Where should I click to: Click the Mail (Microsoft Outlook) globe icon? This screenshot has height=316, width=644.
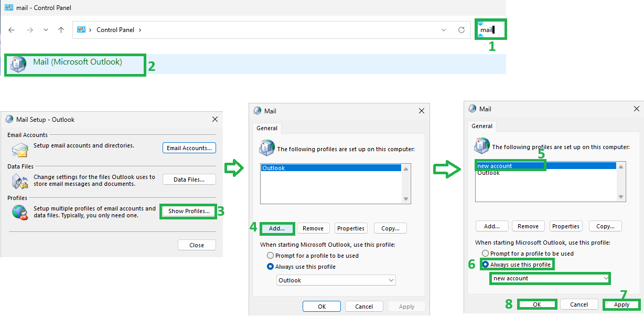(18, 64)
